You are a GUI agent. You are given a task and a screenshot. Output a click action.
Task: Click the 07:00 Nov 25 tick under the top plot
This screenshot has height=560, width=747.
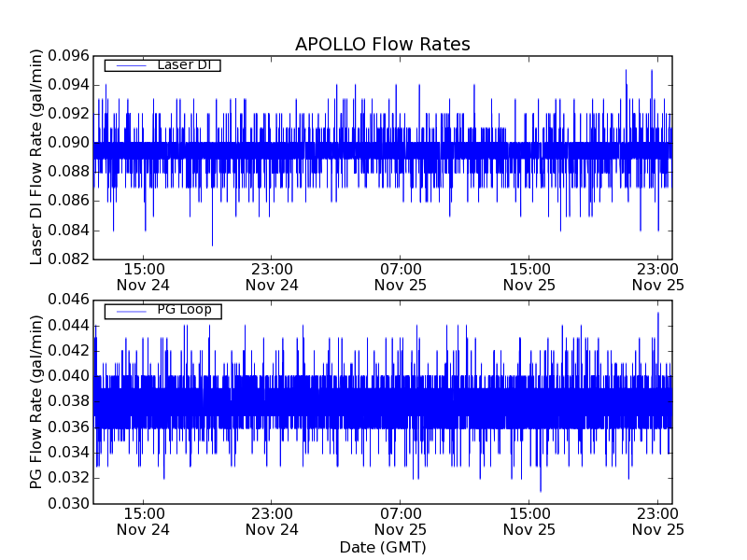401,276
